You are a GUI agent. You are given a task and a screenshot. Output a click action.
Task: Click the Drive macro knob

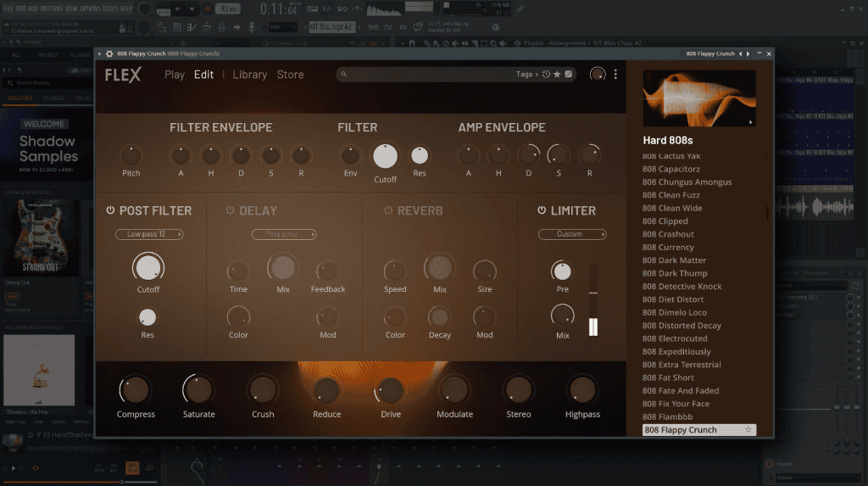[390, 390]
